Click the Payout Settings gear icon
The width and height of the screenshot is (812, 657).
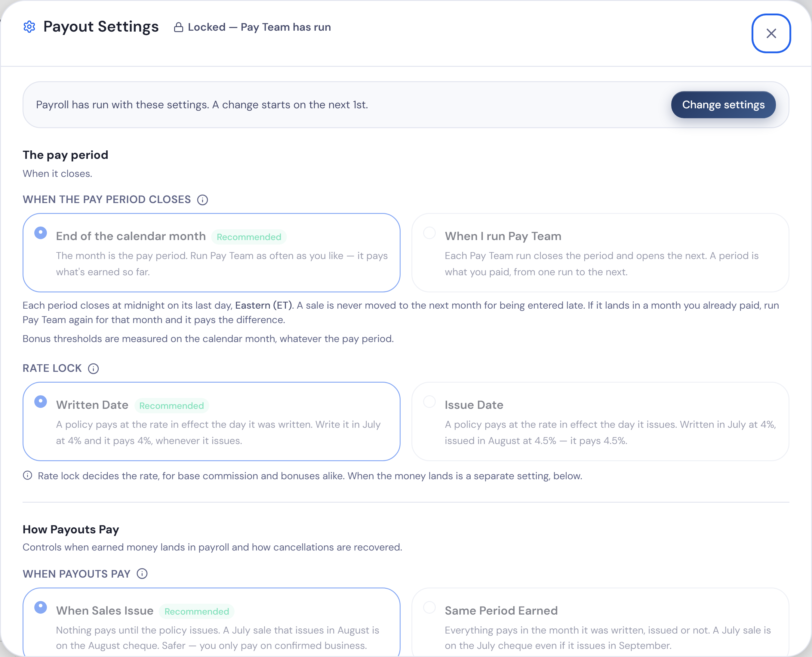[x=29, y=27]
